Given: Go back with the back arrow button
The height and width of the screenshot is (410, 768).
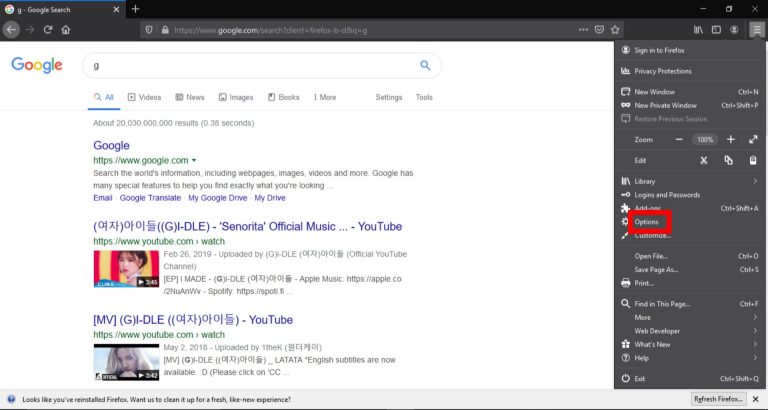Looking at the screenshot, I should pyautogui.click(x=11, y=30).
